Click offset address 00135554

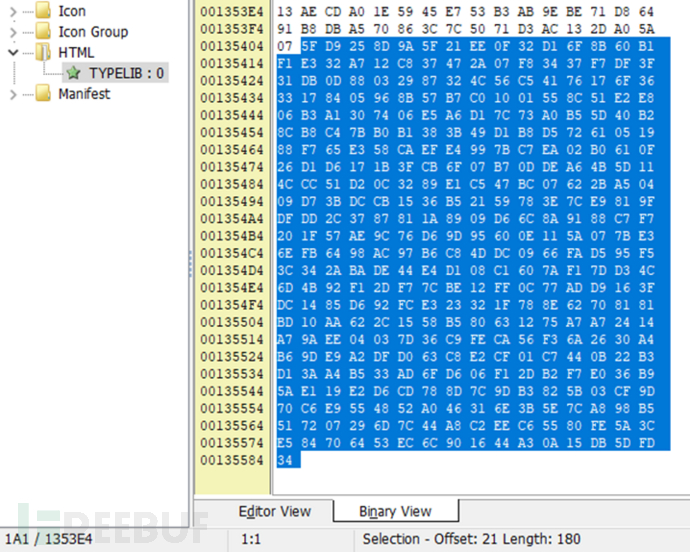[232, 408]
